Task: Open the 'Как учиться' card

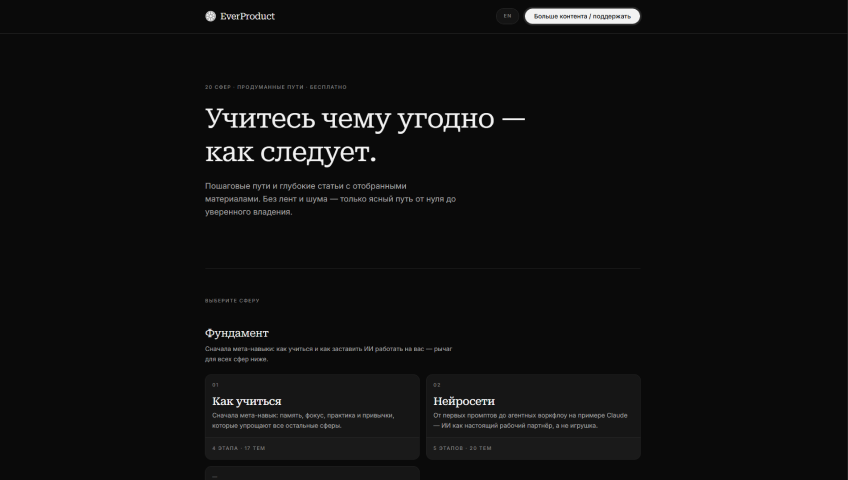Action: click(312, 417)
